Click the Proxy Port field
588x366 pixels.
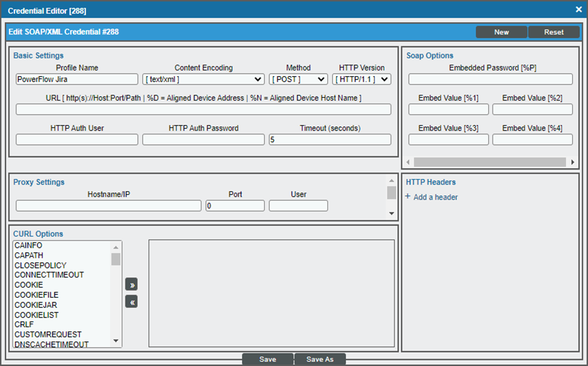click(x=235, y=206)
